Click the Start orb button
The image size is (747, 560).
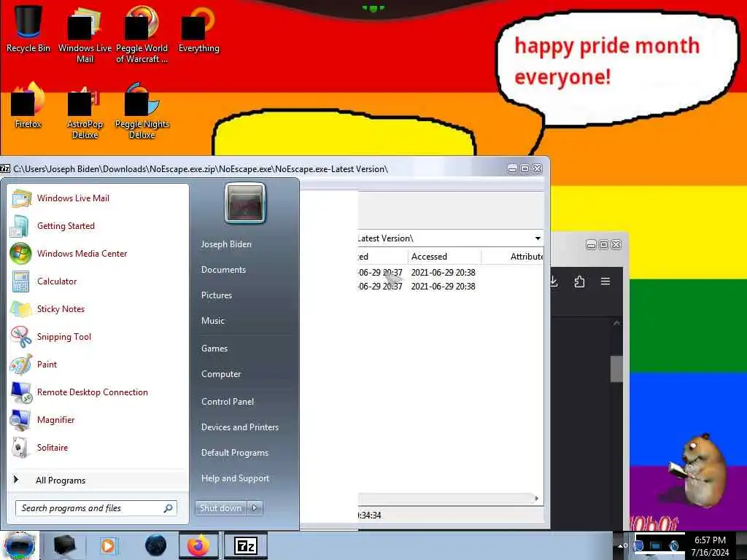20,545
